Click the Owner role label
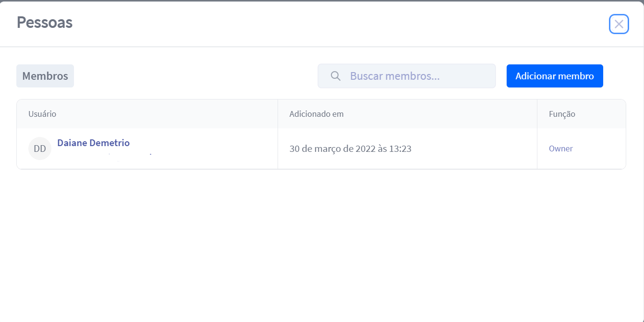644x322 pixels. pyautogui.click(x=560, y=149)
